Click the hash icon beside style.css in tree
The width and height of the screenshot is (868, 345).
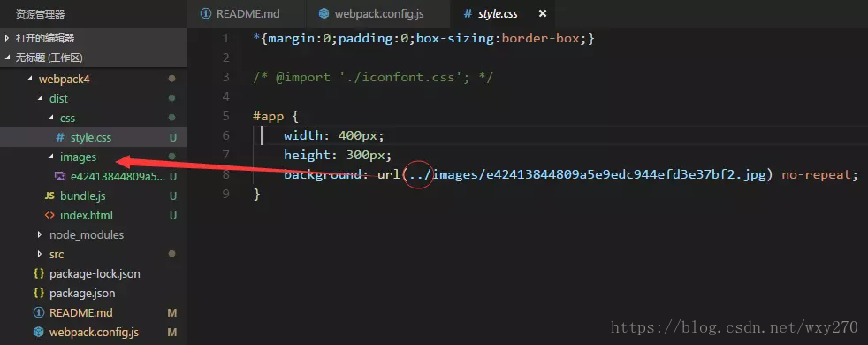coord(60,137)
